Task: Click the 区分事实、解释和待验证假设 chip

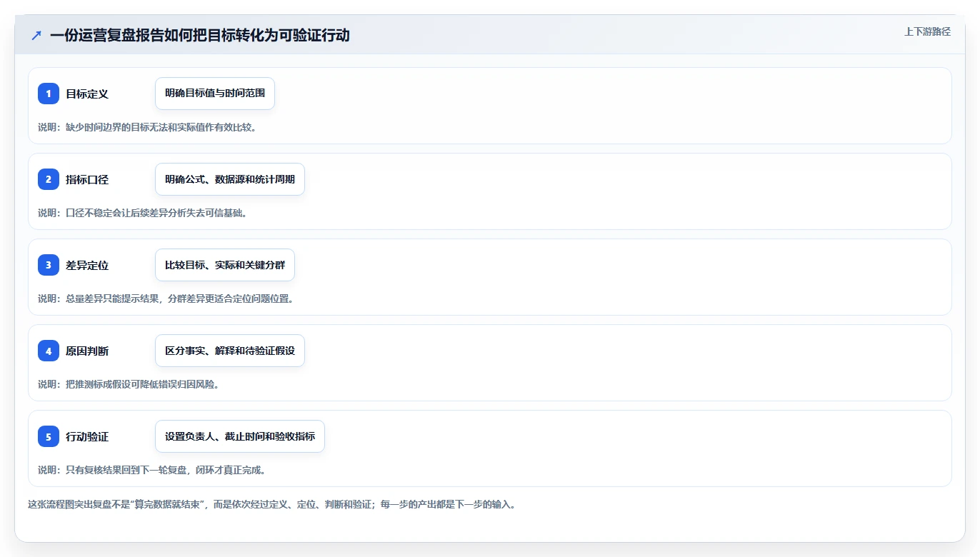Action: pos(230,351)
